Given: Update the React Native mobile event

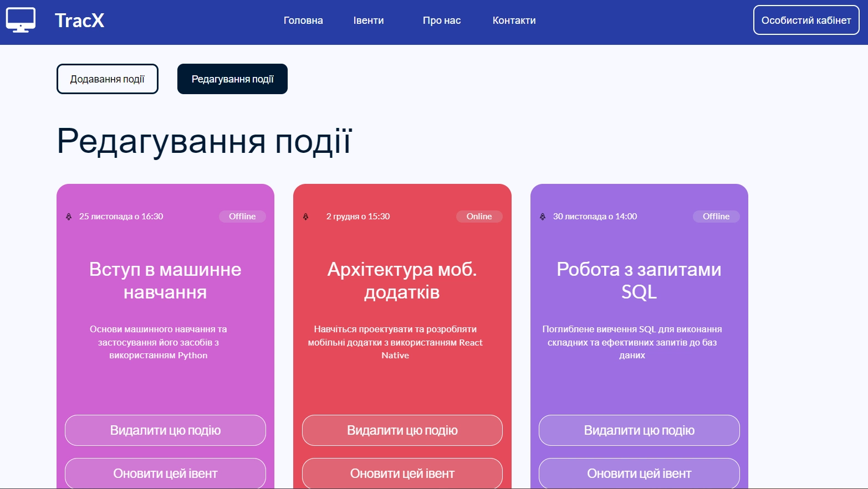Looking at the screenshot, I should [x=402, y=473].
